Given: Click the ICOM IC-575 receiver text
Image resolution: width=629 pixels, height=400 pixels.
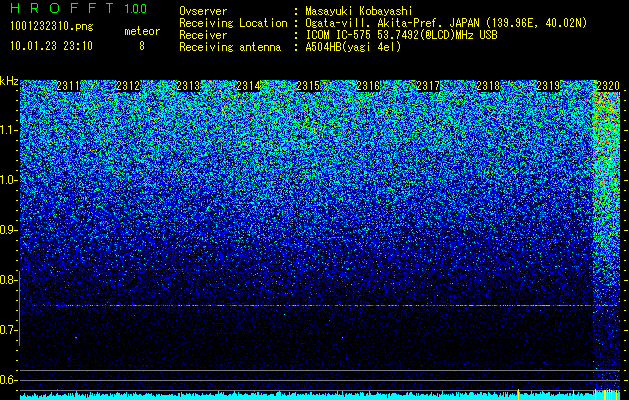Looking at the screenshot, I should coord(401,35).
